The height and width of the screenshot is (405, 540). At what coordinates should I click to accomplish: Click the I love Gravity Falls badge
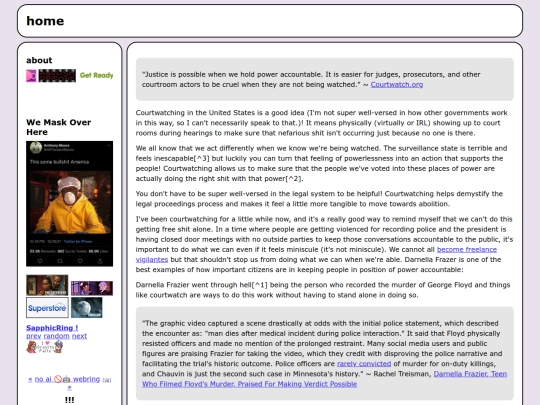[x=45, y=347]
